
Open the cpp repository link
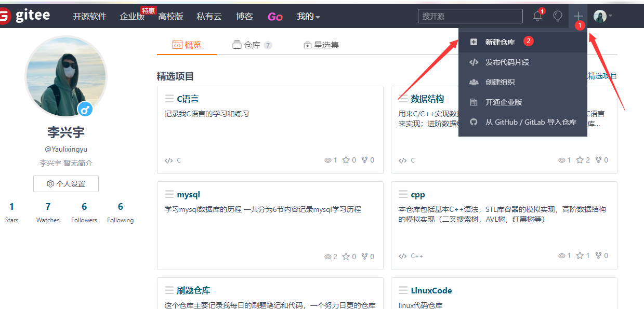(418, 195)
